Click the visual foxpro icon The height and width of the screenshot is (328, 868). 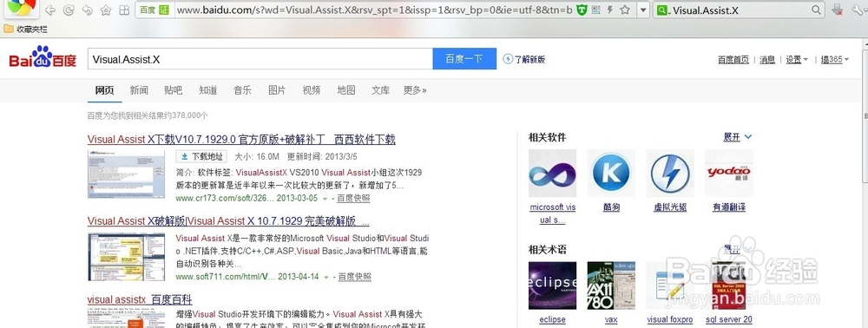pyautogui.click(x=670, y=285)
